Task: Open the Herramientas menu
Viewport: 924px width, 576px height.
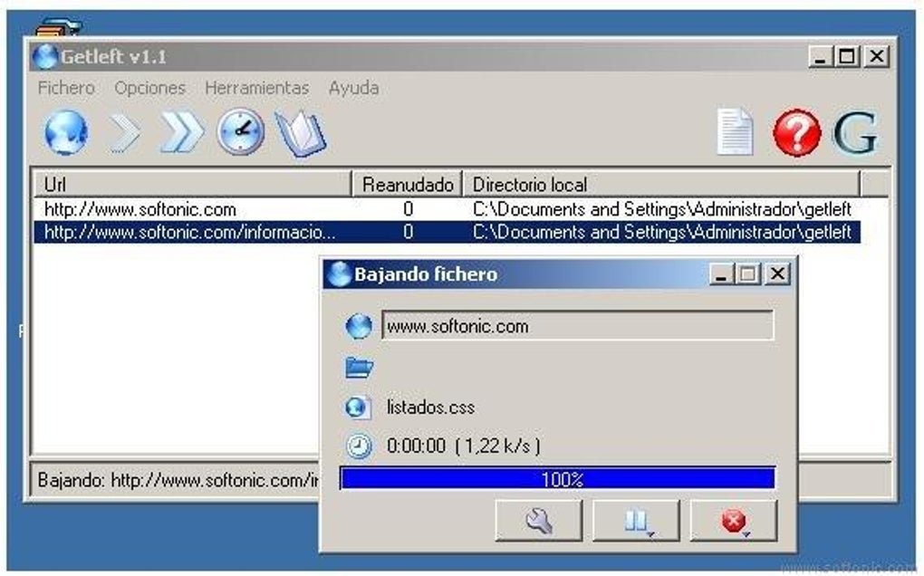Action: (x=257, y=88)
